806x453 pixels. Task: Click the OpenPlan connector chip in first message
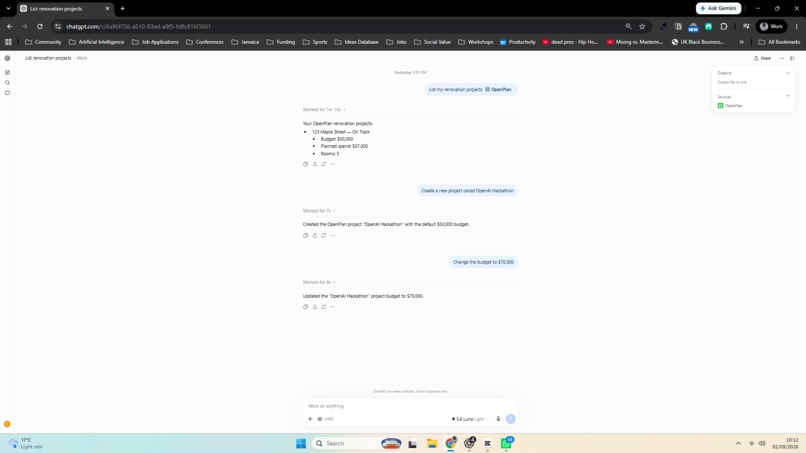coord(498,89)
